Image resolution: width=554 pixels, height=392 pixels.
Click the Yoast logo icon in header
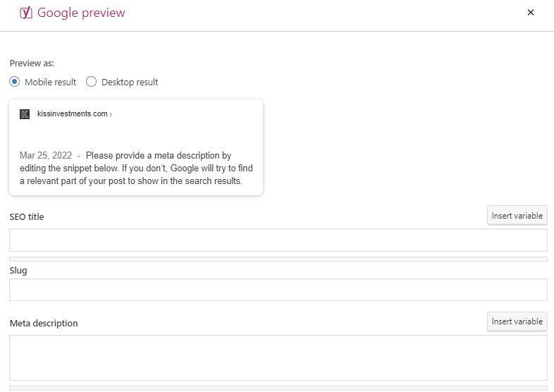click(x=26, y=13)
